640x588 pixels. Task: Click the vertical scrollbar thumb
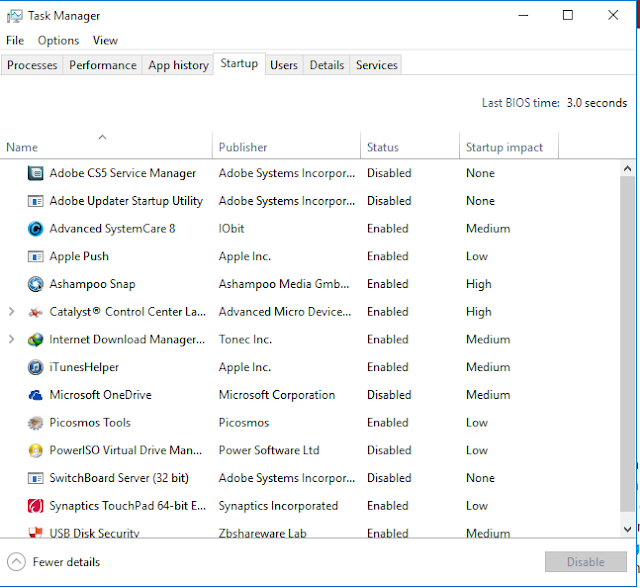[x=628, y=344]
